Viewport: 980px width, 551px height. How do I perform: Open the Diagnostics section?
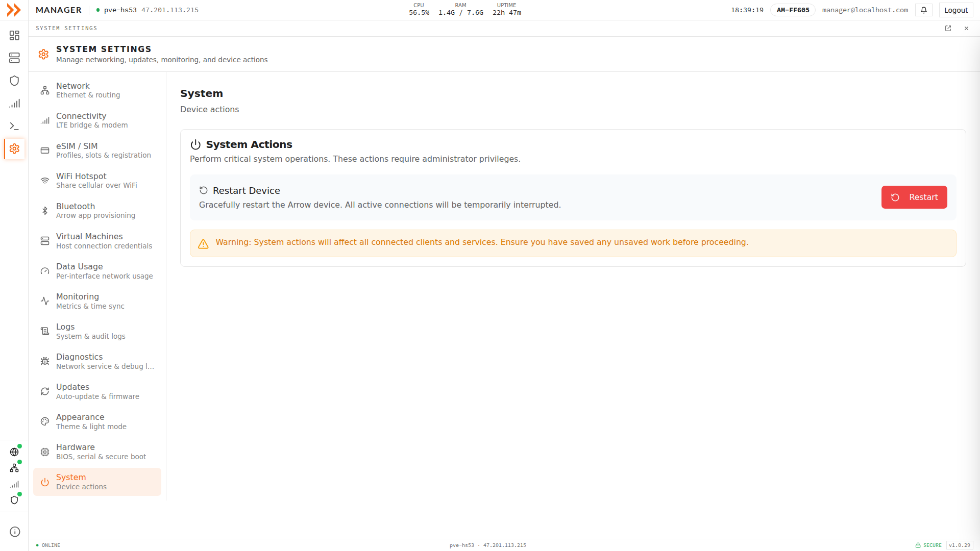pyautogui.click(x=97, y=361)
